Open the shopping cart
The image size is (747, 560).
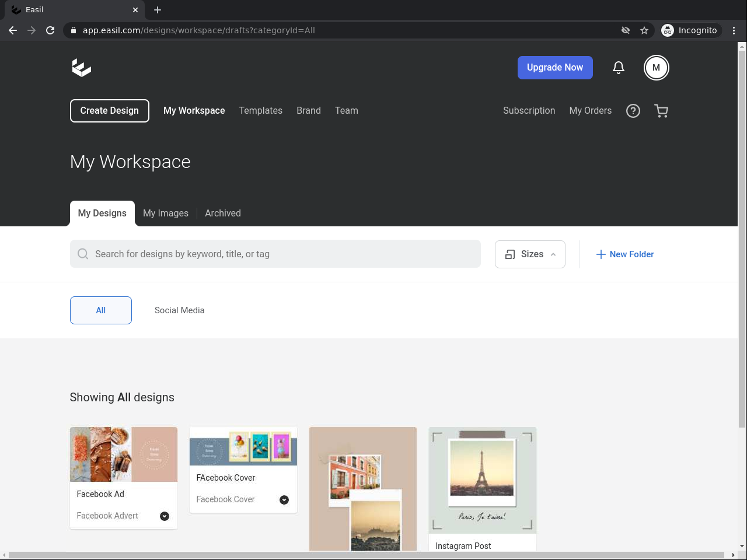tap(661, 111)
